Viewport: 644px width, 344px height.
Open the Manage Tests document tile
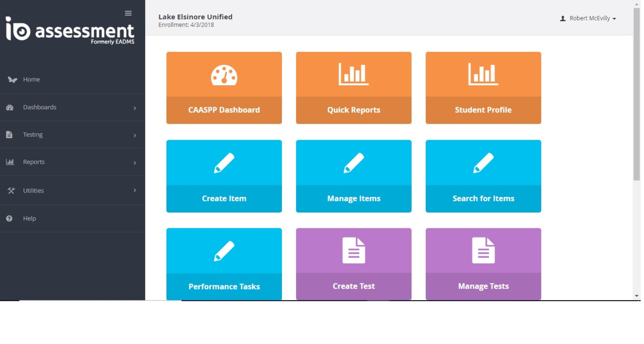(483, 264)
